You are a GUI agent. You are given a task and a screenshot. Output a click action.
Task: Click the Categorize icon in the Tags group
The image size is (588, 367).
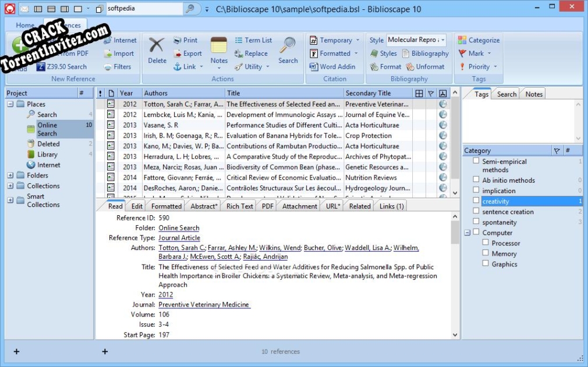click(x=479, y=40)
